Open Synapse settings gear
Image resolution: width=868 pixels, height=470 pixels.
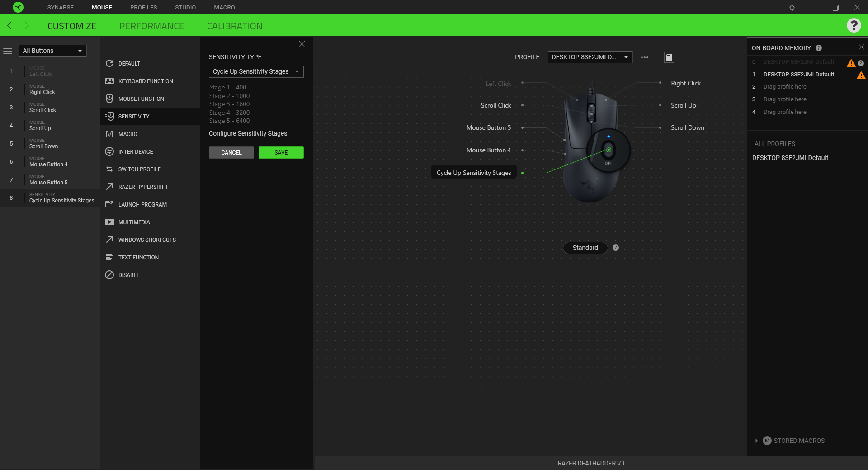pos(792,8)
